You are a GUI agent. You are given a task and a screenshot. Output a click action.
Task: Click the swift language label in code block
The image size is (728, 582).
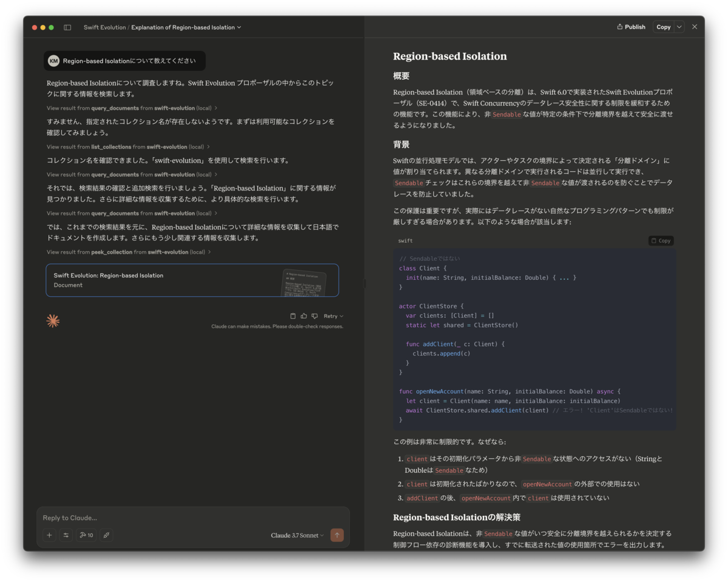coord(405,241)
